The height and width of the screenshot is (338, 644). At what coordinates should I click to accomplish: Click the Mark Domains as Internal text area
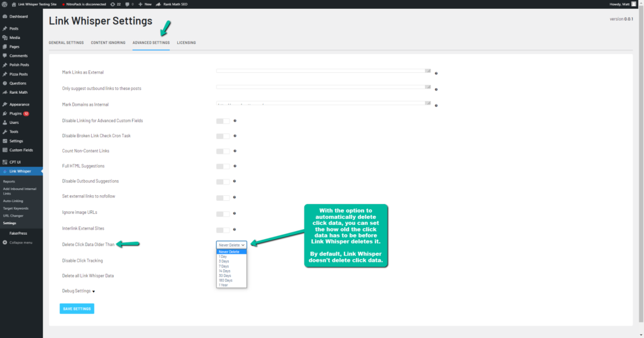pyautogui.click(x=324, y=103)
